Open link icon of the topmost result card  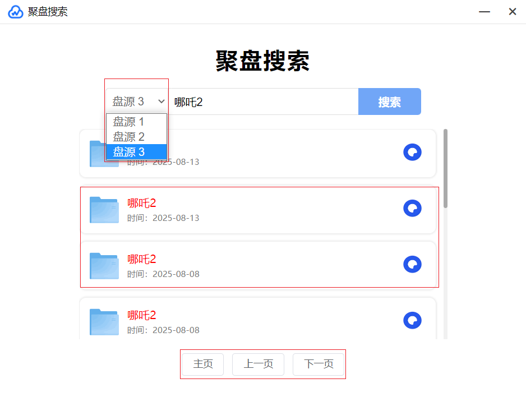pyautogui.click(x=412, y=153)
